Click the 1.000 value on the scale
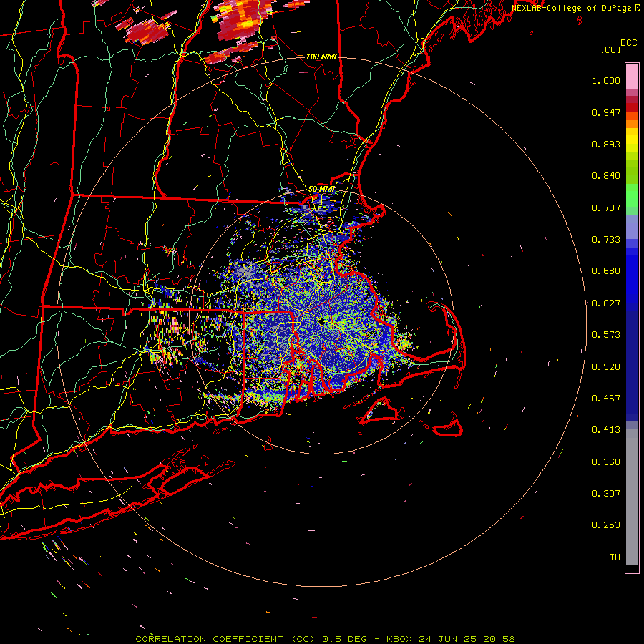 pyautogui.click(x=606, y=81)
